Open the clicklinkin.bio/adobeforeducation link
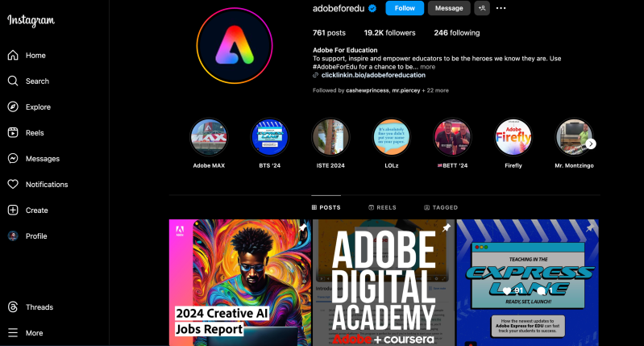Image resolution: width=644 pixels, height=346 pixels. 373,75
